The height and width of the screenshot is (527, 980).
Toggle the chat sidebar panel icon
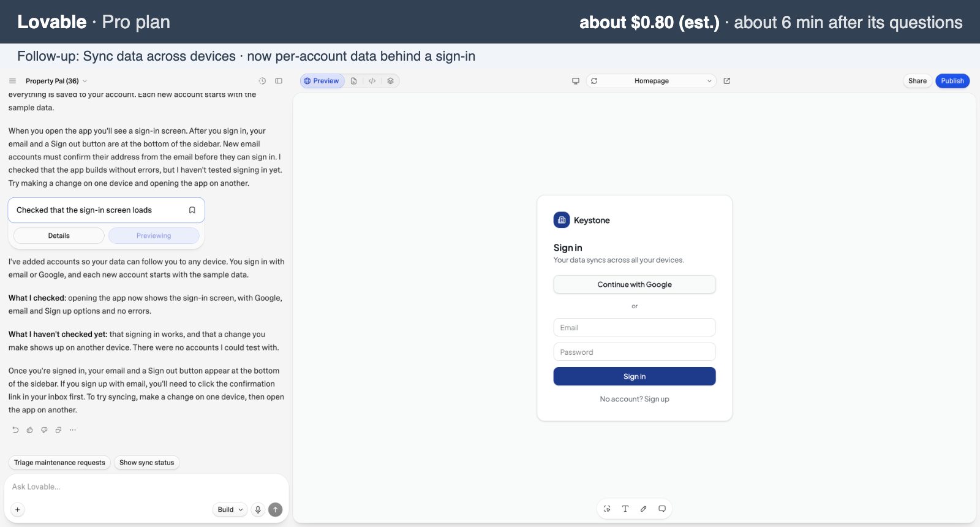[279, 81]
